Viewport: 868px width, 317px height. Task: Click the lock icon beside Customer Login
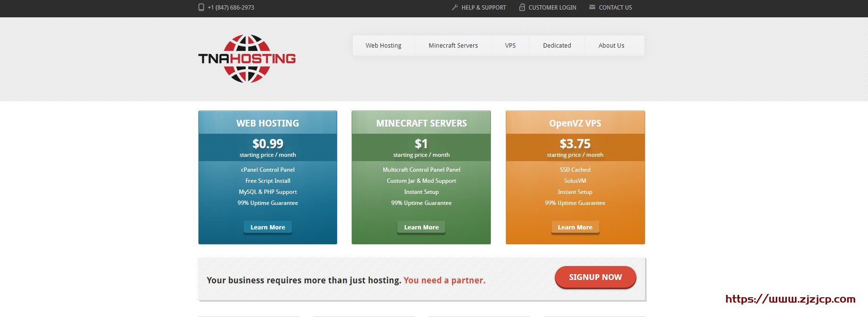[522, 7]
